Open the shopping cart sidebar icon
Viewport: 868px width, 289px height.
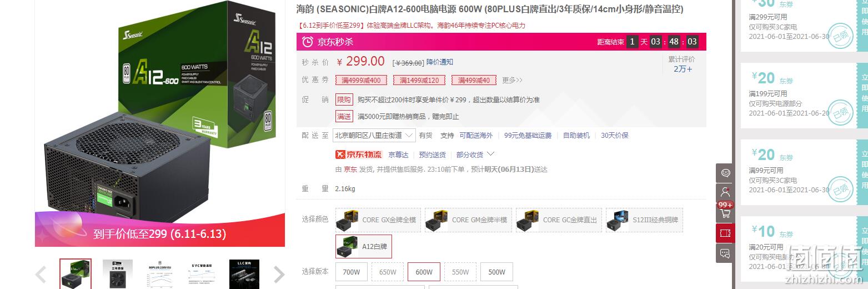[725, 213]
